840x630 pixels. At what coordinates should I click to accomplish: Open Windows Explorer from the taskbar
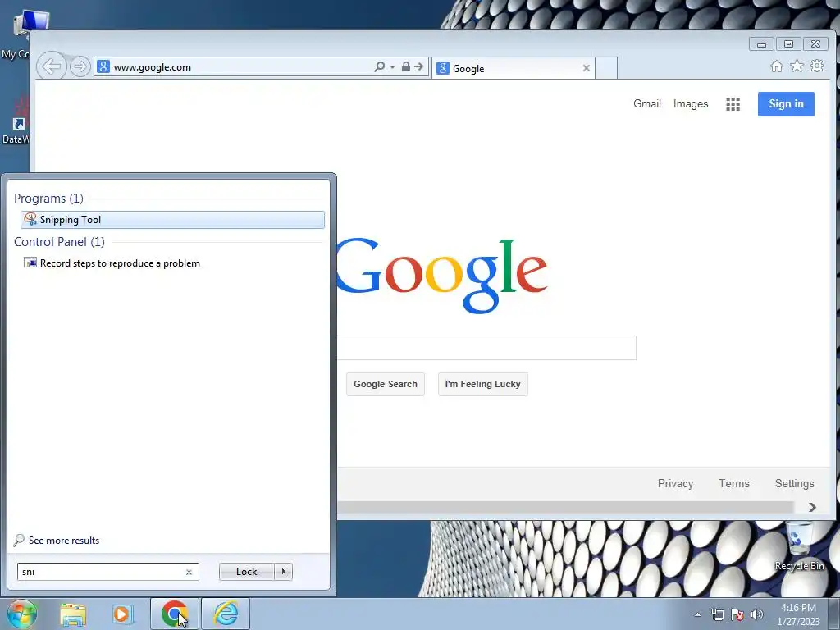[x=73, y=614]
